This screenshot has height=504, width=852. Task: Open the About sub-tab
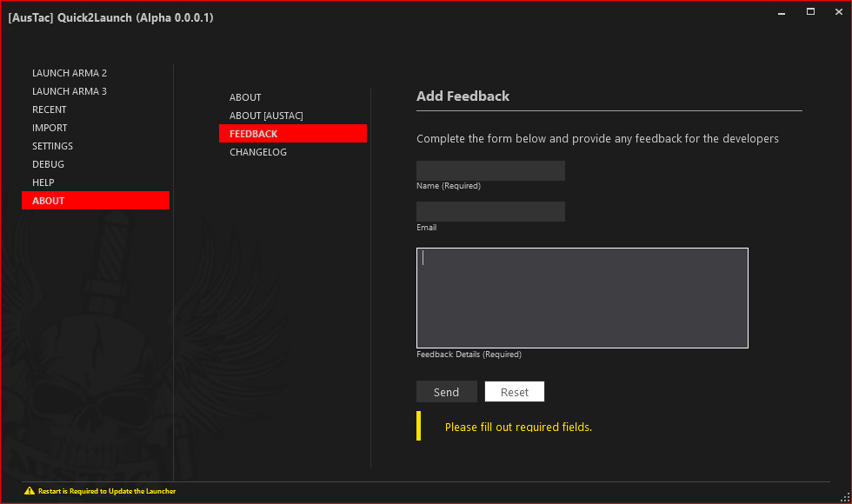[292, 97]
